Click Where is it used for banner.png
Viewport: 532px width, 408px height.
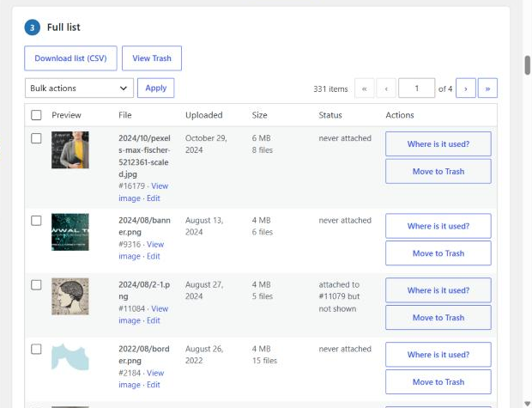point(438,226)
